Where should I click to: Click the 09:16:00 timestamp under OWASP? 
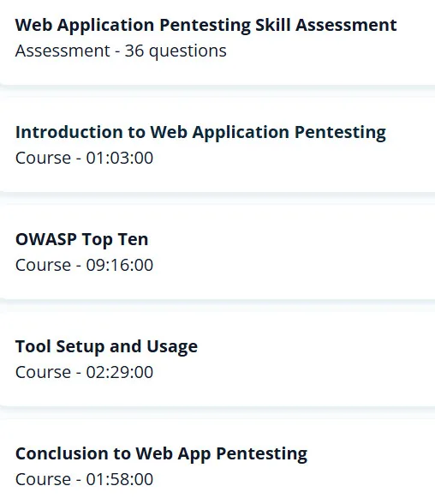coord(120,265)
